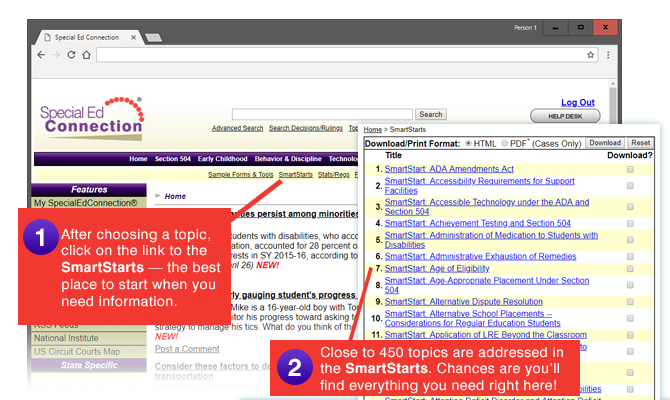Screen dimensions: 670x400
Task: Open Search Decisions/Rulings link
Action: click(x=306, y=128)
